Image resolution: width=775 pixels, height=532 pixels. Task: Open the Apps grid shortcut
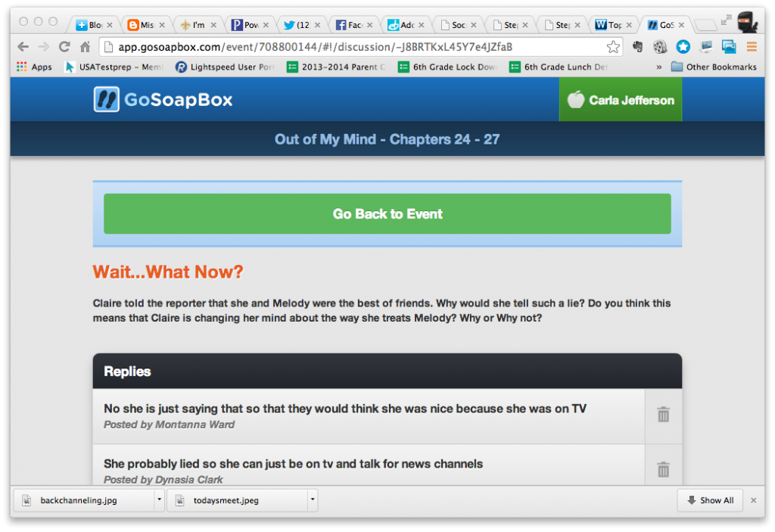tap(34, 67)
